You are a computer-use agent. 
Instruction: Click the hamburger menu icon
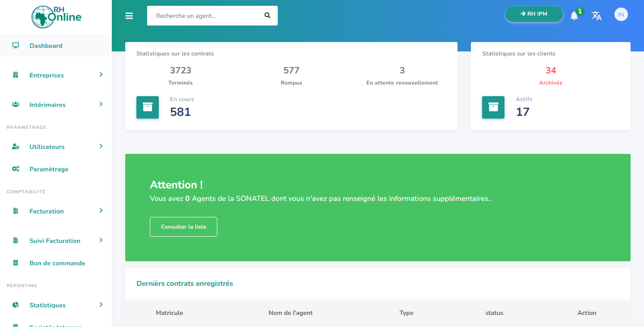pos(129,16)
